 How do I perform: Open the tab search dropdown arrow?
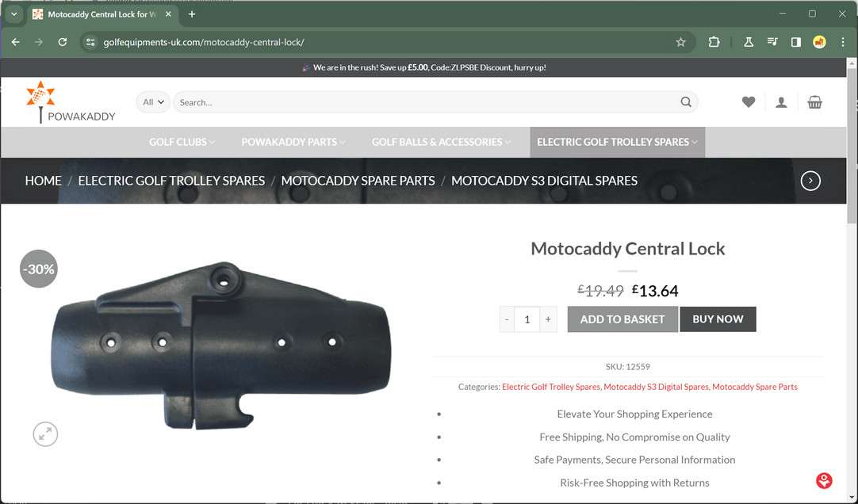pos(14,14)
